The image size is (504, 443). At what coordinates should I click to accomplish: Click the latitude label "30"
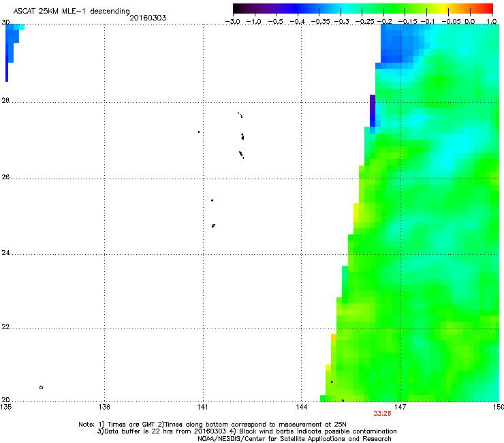coord(5,22)
